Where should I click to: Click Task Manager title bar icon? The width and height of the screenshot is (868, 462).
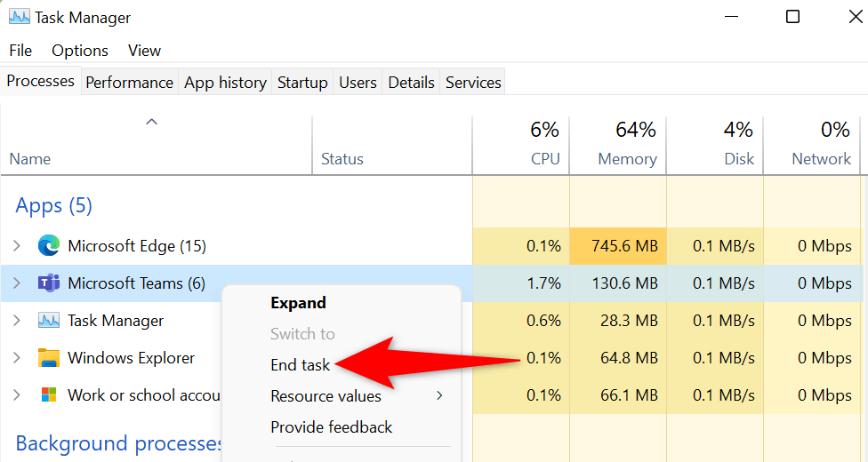pyautogui.click(x=19, y=17)
